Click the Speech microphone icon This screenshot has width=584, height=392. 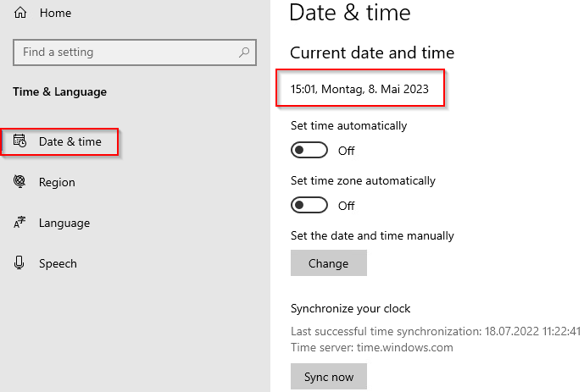(19, 262)
